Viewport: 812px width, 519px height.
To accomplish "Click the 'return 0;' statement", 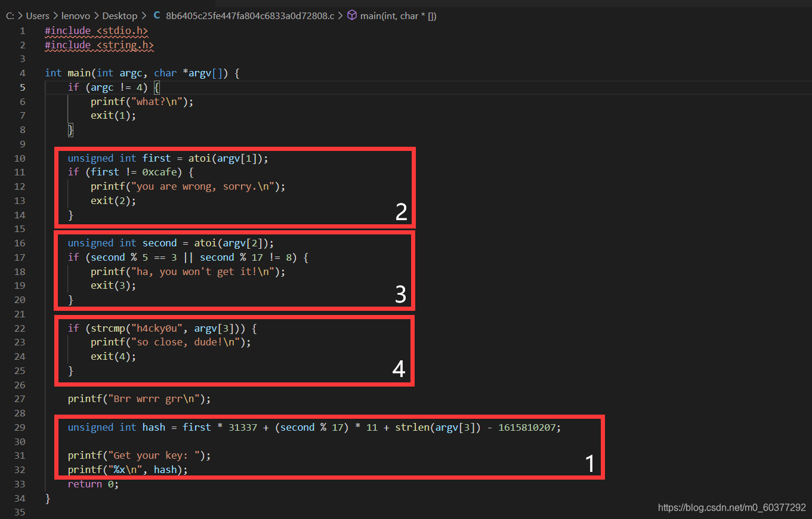I will 93,484.
